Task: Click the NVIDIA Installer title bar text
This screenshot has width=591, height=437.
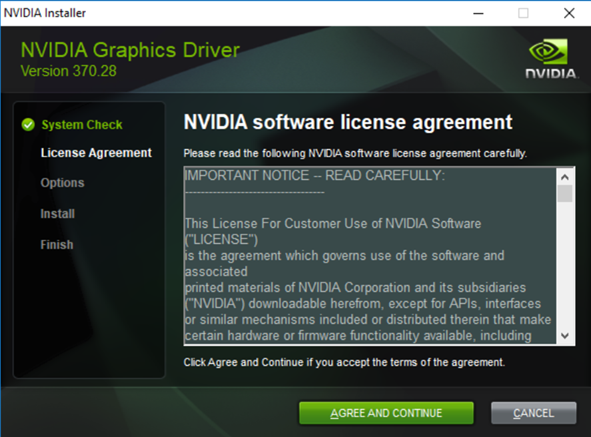Action: point(45,13)
